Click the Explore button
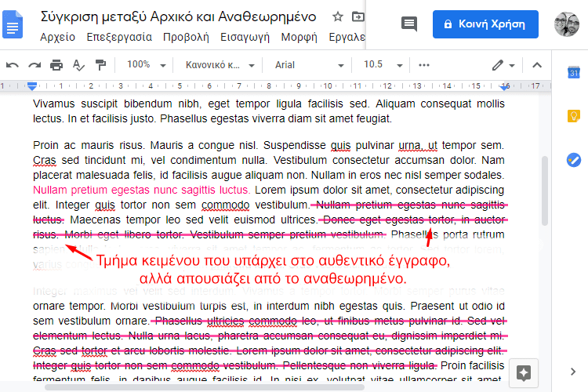This screenshot has width=588, height=392. coord(524,373)
